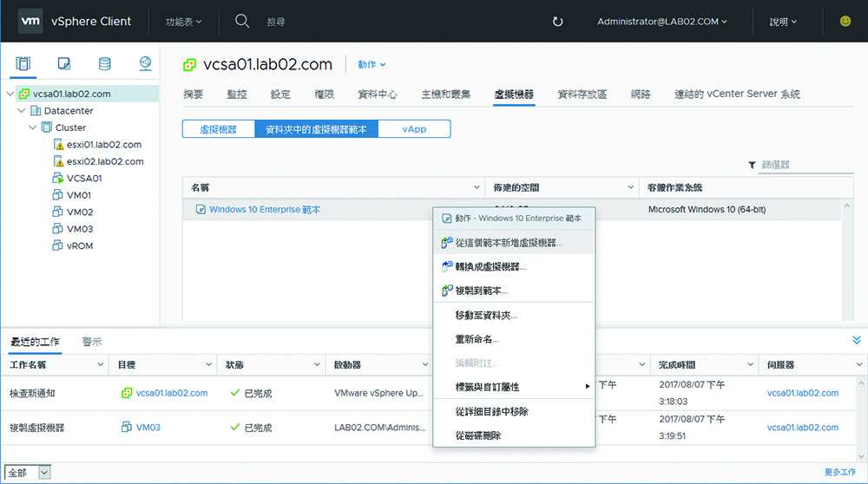Click the VM icon next to VM03 task target
Viewport: 868px width, 484px height.
click(126, 427)
